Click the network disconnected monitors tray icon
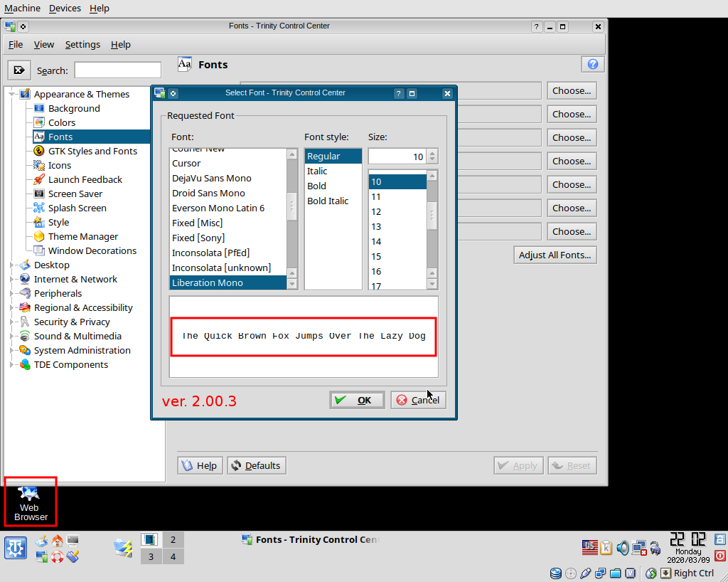The image size is (728, 582). coord(639,548)
